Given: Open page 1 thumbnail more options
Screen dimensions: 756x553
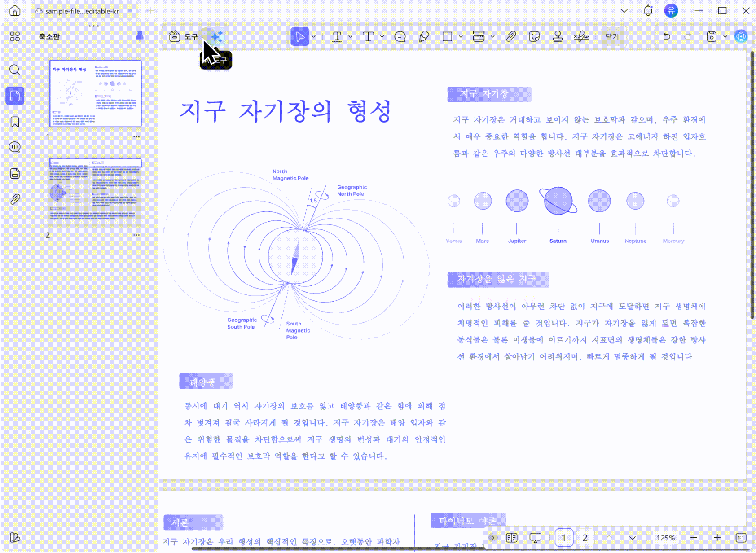Looking at the screenshot, I should (x=136, y=137).
